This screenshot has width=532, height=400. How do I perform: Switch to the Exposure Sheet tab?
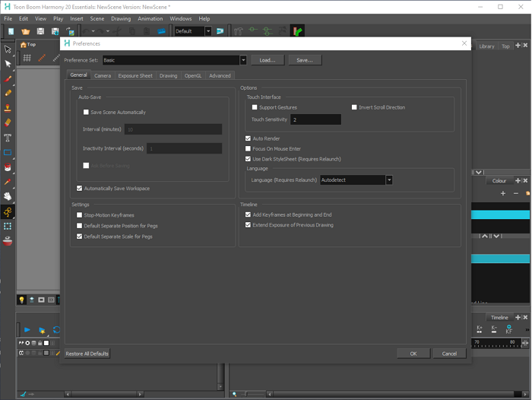[135, 76]
